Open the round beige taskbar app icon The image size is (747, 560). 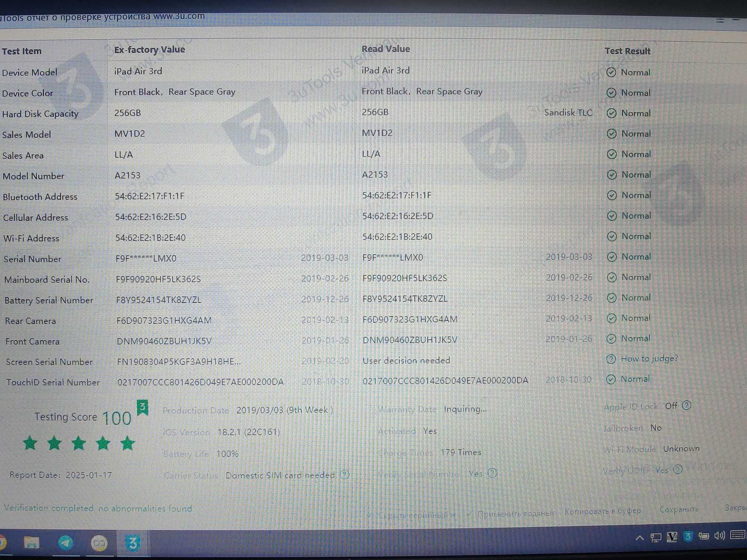(x=99, y=543)
